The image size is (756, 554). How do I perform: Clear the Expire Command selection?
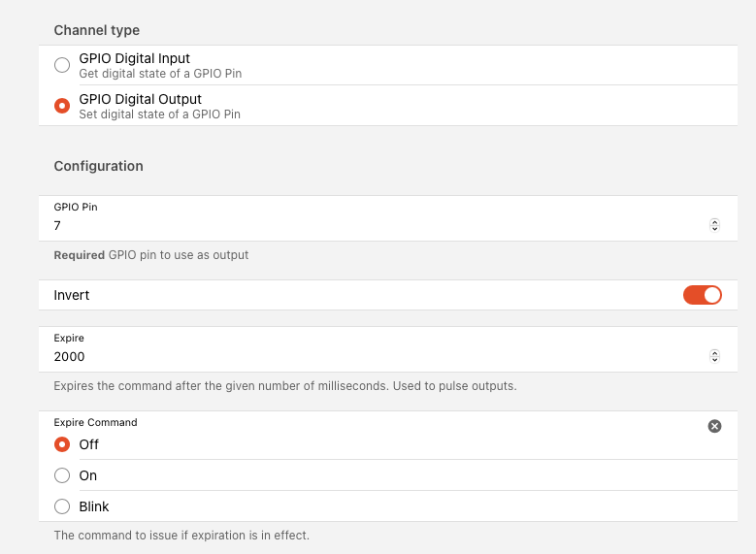pos(714,426)
